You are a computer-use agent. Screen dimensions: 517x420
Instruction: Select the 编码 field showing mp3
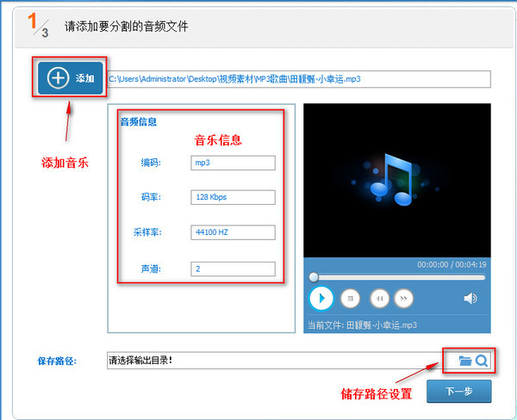tap(233, 163)
